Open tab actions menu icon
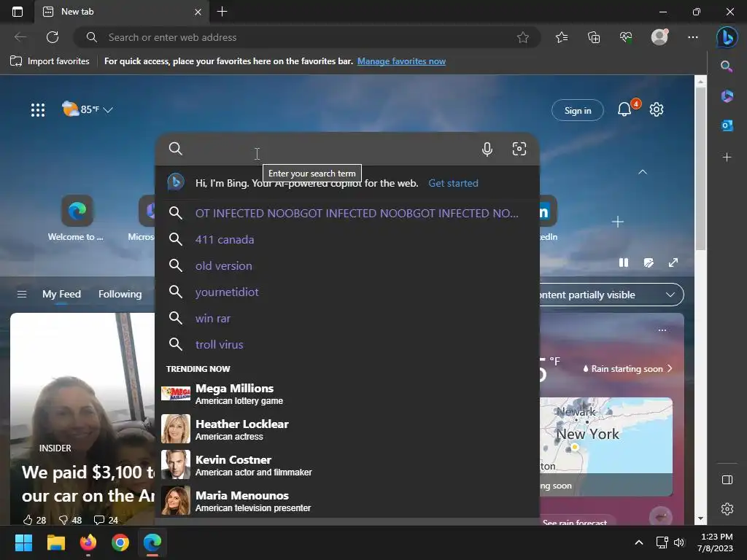Viewport: 747px width, 560px height. point(18,12)
